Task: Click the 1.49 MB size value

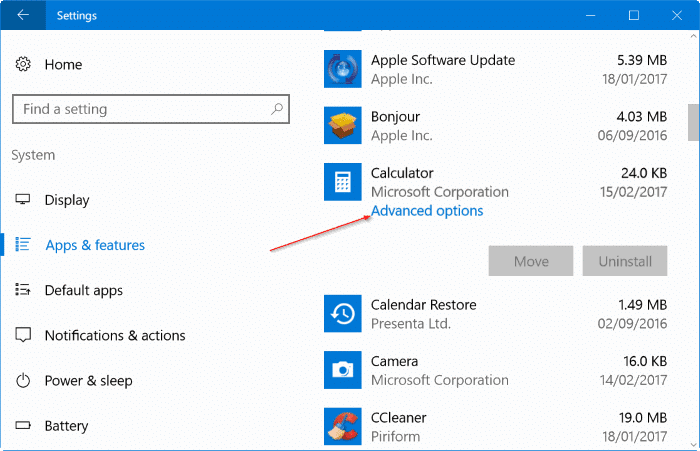Action: click(x=642, y=305)
